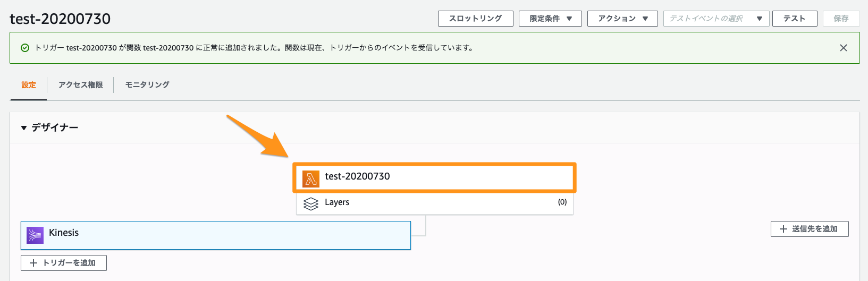Click the page title test-20200730
The image size is (868, 281).
60,19
